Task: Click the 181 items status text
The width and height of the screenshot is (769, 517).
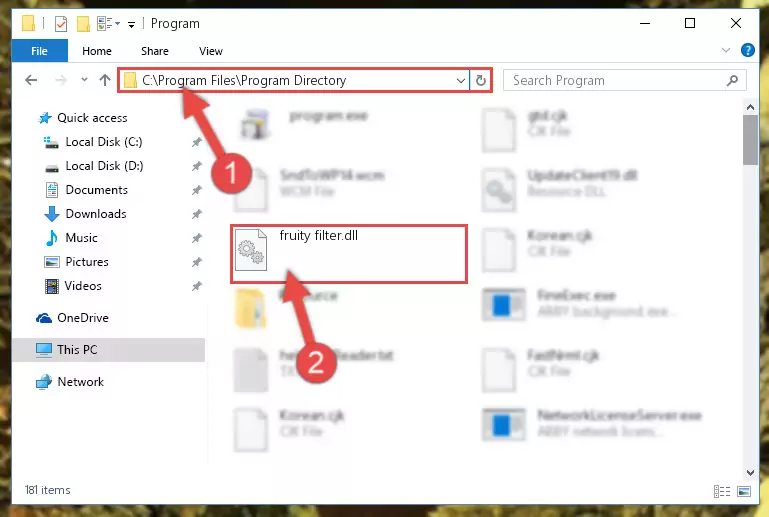Action: (48, 490)
